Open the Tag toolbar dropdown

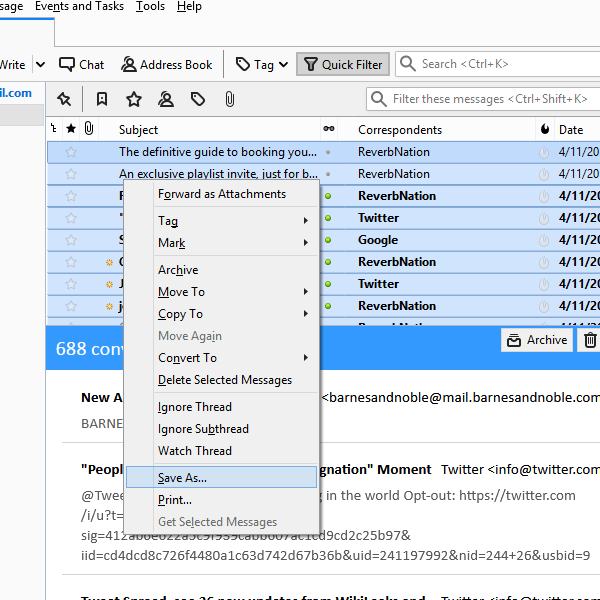(262, 64)
